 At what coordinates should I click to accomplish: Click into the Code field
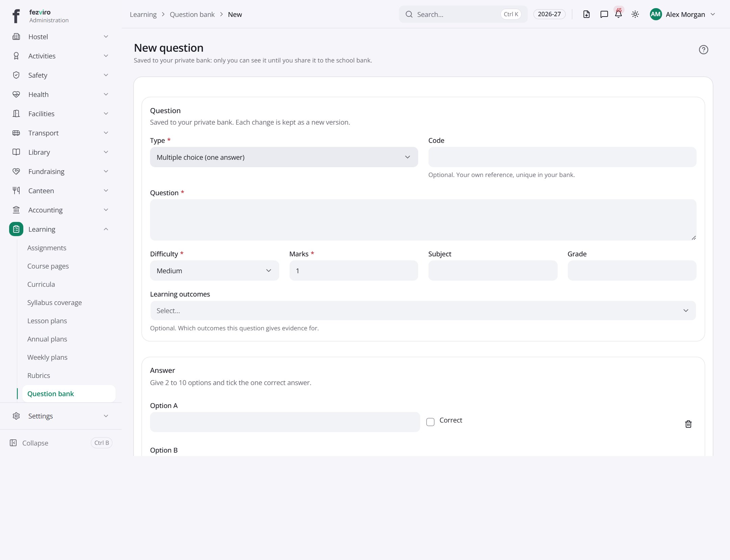pos(562,157)
